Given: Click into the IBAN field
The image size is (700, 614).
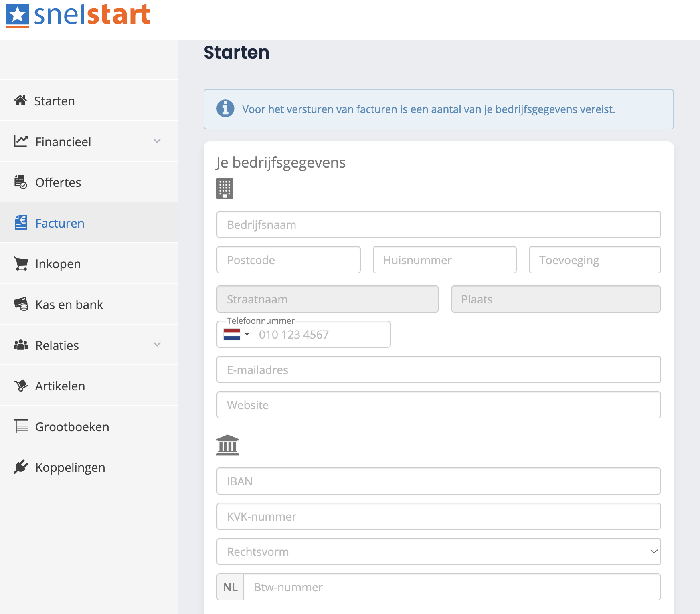Looking at the screenshot, I should pos(439,481).
